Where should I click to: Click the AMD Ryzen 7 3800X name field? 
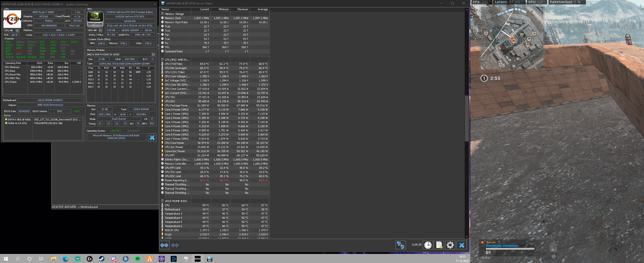tap(43, 12)
